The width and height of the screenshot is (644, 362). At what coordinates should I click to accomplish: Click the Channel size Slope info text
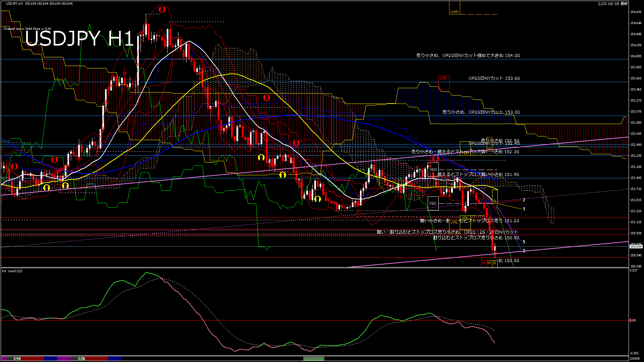(x=27, y=29)
